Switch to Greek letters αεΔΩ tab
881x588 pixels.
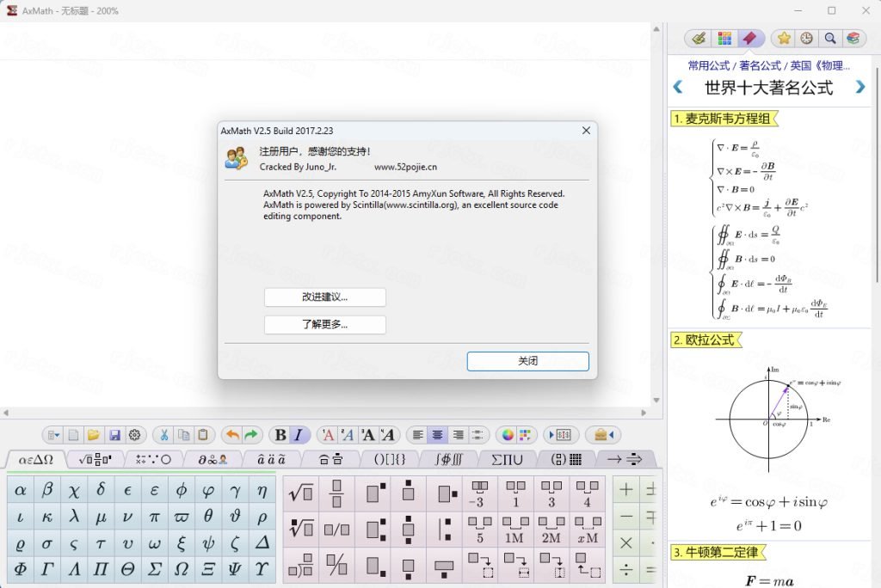36,459
